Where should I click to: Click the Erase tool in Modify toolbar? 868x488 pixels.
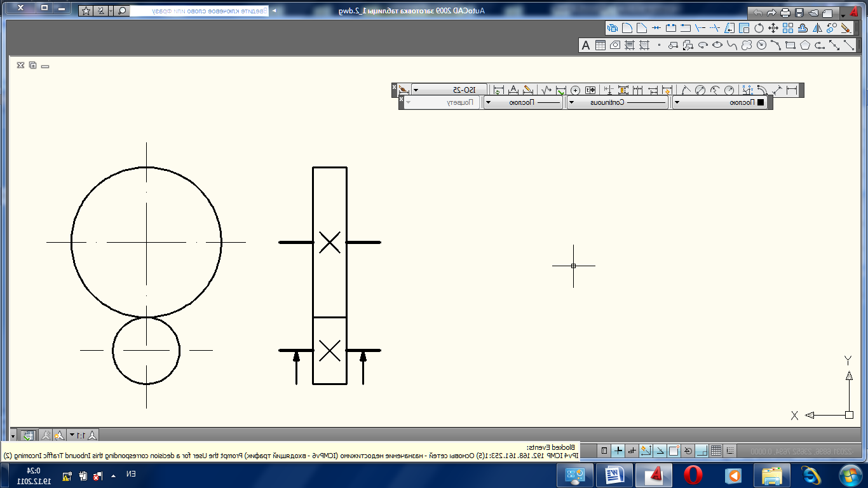click(846, 28)
